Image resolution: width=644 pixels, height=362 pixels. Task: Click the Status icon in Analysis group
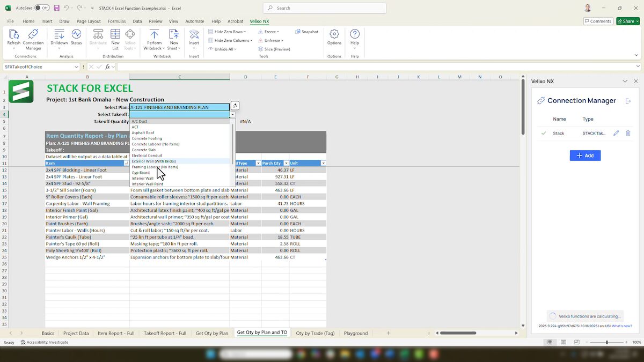click(76, 39)
